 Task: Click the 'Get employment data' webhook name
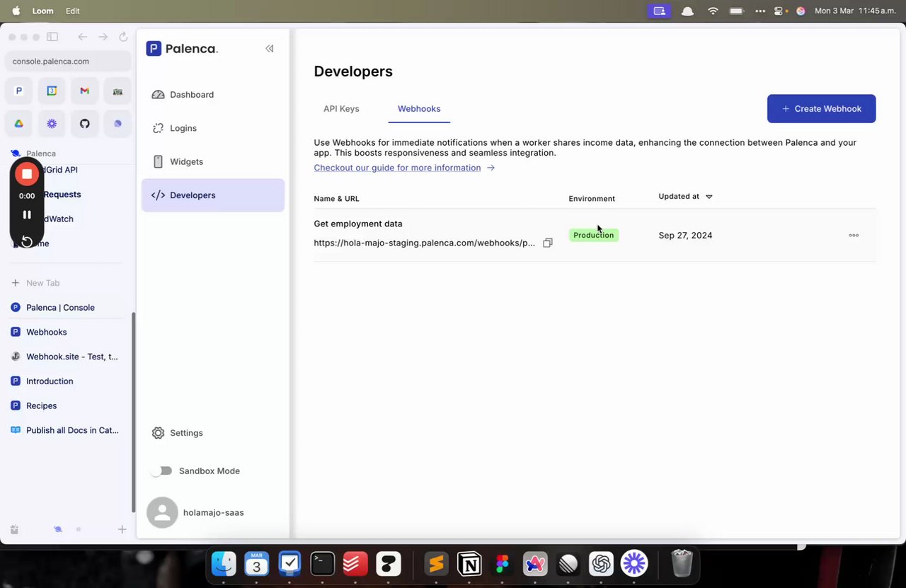pos(358,224)
